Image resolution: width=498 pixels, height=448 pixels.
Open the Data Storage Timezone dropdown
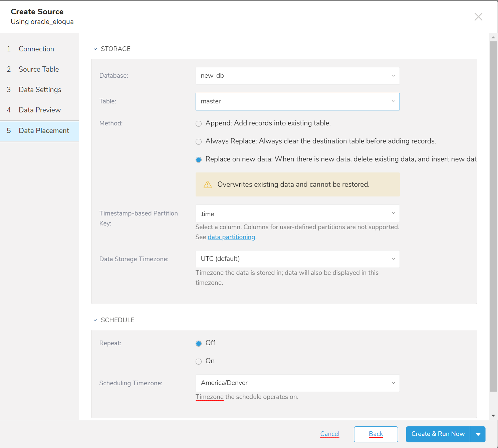tap(297, 259)
